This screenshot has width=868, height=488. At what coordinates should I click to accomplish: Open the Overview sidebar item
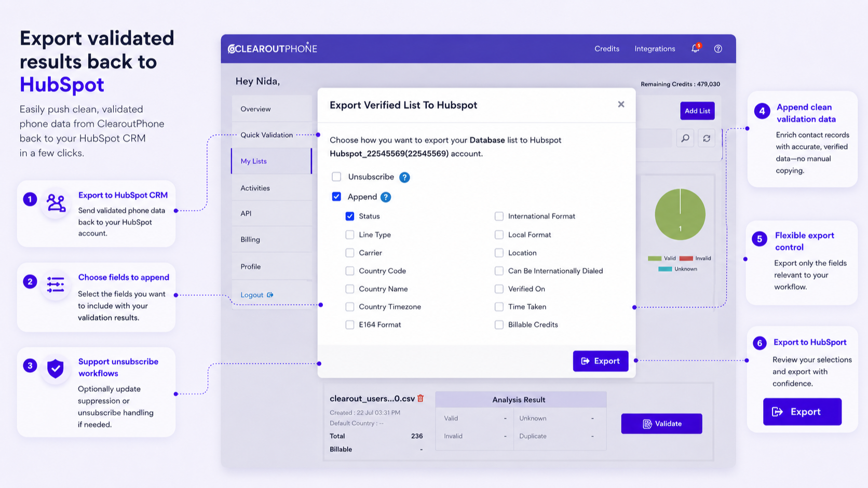272,109
